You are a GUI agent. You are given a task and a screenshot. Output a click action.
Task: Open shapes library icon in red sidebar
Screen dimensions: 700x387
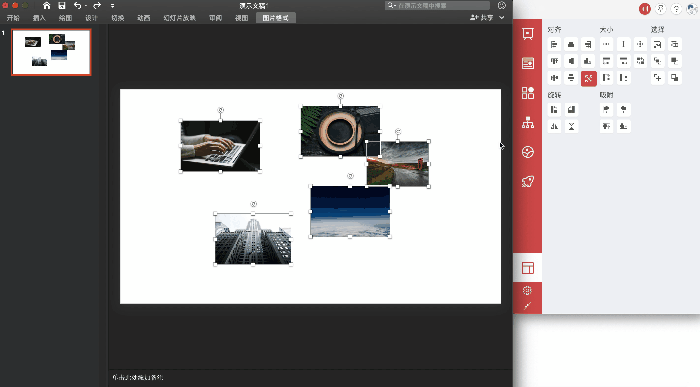(x=528, y=93)
